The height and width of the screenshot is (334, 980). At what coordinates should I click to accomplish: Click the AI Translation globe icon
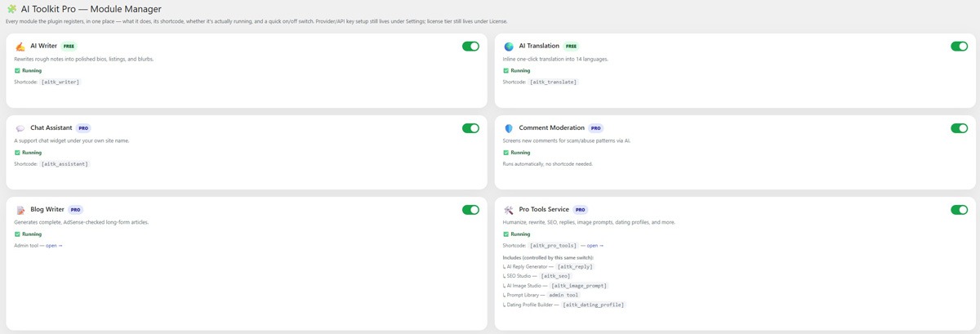point(509,47)
